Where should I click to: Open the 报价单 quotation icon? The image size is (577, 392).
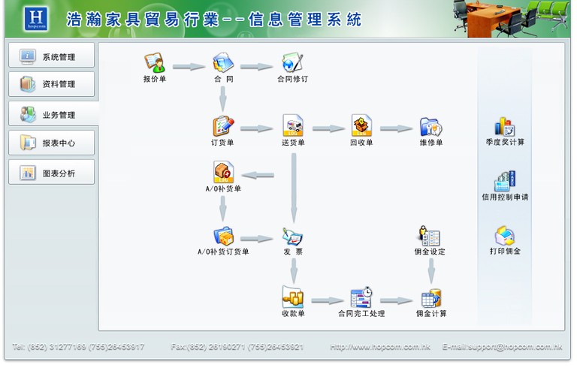point(154,63)
